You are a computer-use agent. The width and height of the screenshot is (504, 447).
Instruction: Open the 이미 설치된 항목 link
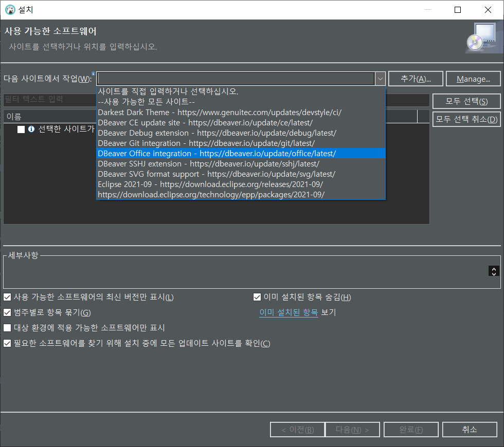tap(289, 312)
